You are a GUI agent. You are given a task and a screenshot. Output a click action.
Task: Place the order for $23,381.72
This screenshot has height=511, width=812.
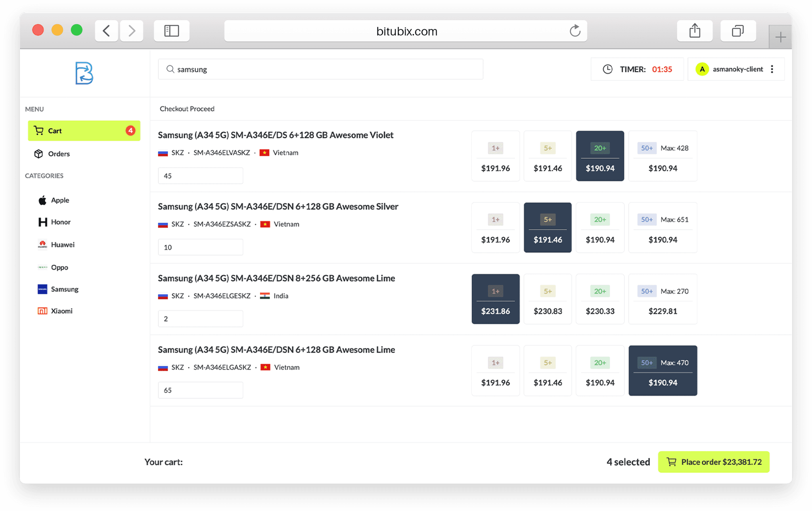coord(714,462)
